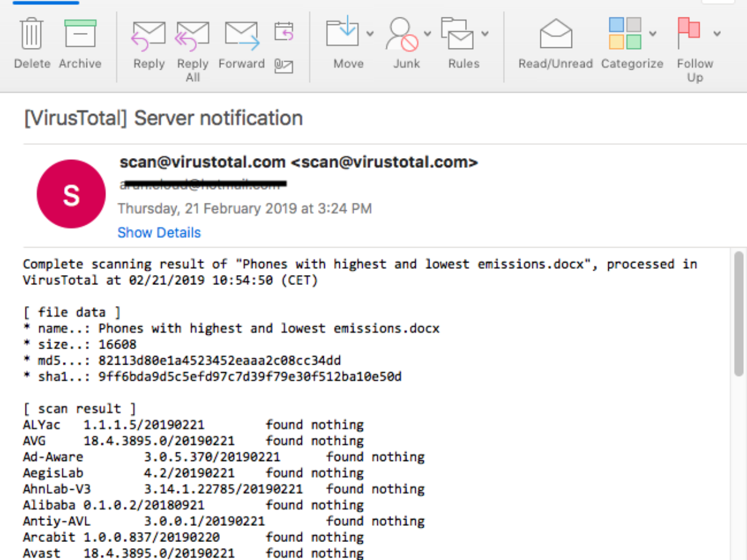Click the sender avatar with letter S

point(71,194)
